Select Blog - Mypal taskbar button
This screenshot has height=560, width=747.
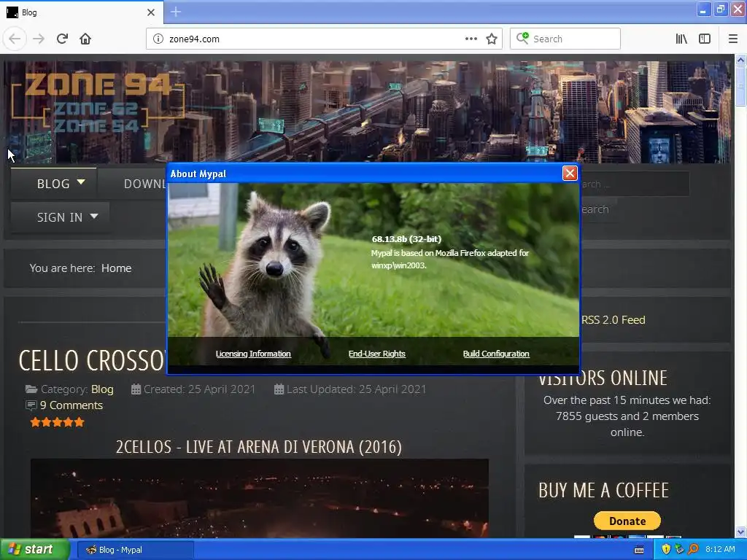(135, 550)
